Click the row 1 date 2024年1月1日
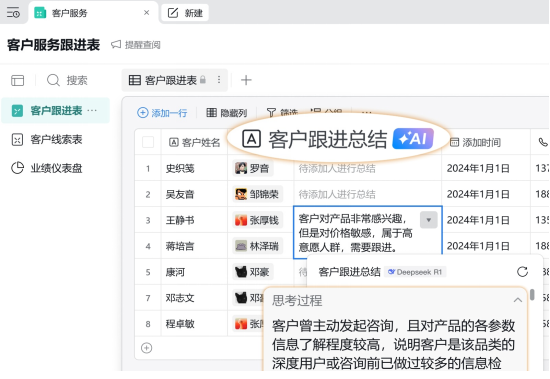 pyautogui.click(x=478, y=168)
